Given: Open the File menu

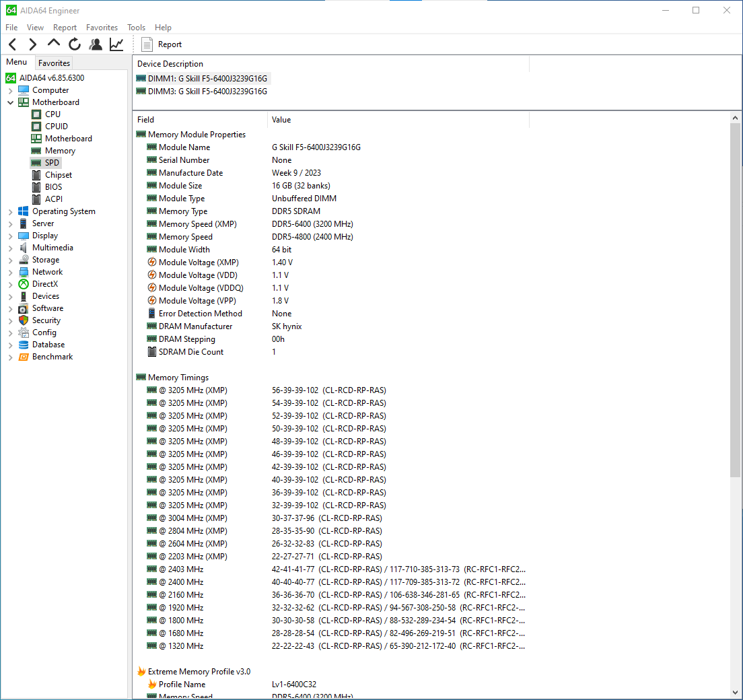Looking at the screenshot, I should (x=11, y=28).
